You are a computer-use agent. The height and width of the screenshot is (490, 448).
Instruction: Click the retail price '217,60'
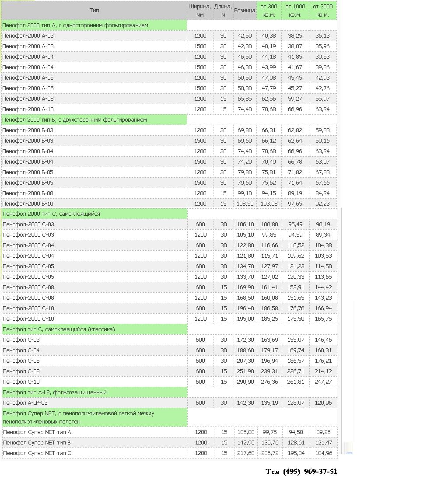pos(245,453)
